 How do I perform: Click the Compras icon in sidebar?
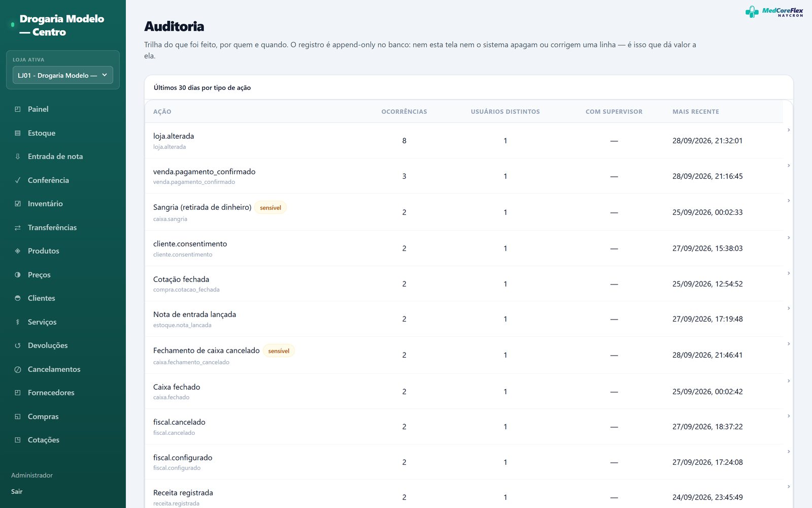(18, 417)
